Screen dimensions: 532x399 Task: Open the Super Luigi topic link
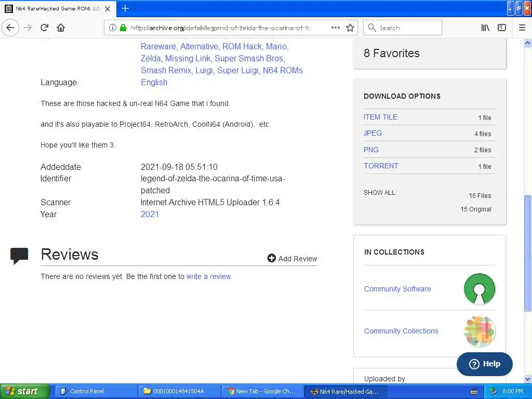[x=238, y=70]
